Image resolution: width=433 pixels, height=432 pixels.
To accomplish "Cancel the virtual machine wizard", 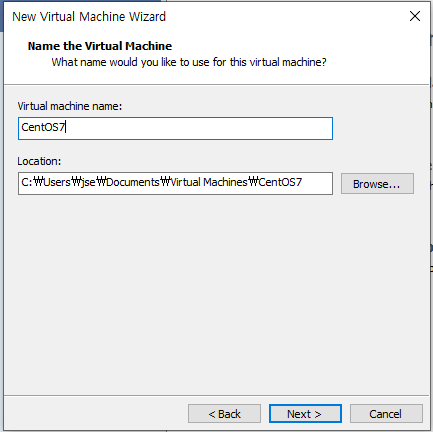I will pos(386,414).
